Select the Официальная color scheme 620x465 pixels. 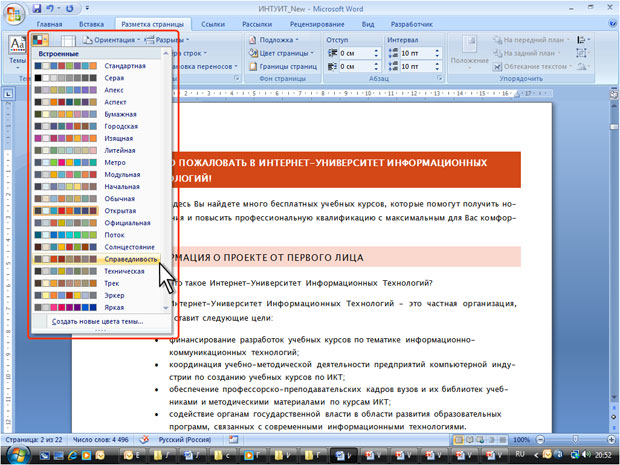coord(97,223)
